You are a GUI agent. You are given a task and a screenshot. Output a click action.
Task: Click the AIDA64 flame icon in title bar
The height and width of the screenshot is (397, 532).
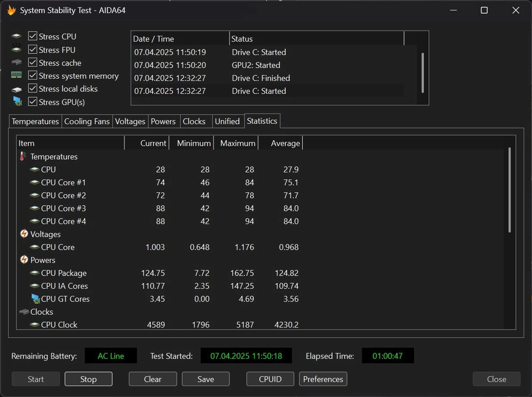click(11, 10)
